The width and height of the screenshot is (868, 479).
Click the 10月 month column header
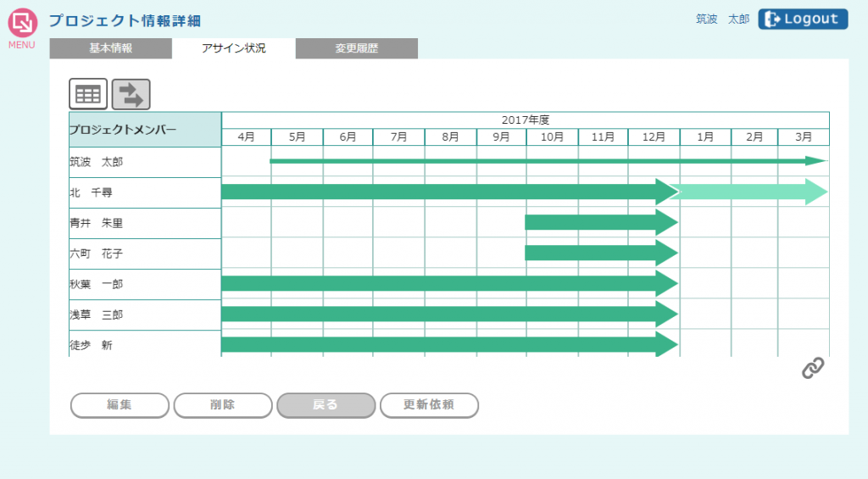tap(552, 136)
